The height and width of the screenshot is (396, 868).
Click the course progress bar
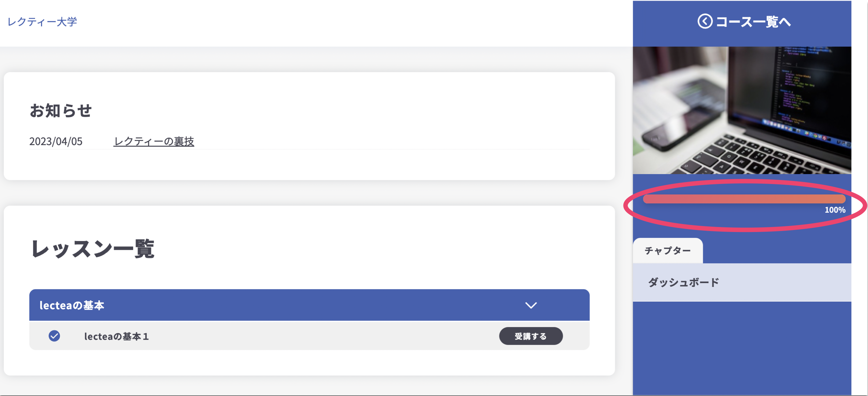744,199
